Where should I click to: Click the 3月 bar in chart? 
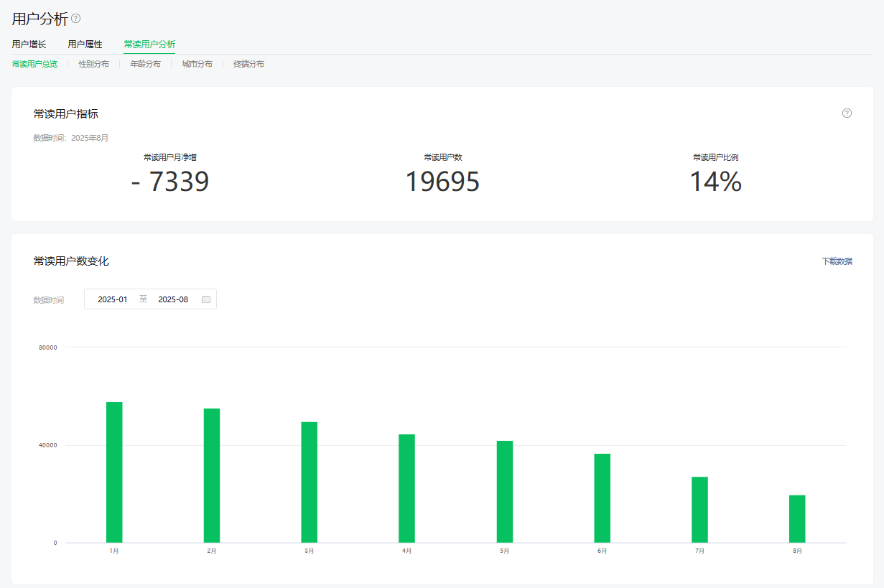[x=310, y=482]
